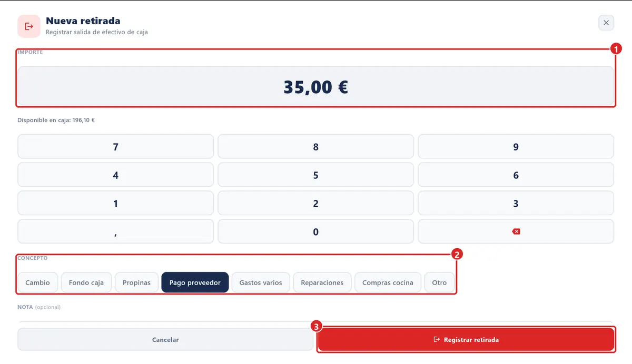Click the red withdrawal icon beside the title
632x364 pixels.
pos(29,26)
